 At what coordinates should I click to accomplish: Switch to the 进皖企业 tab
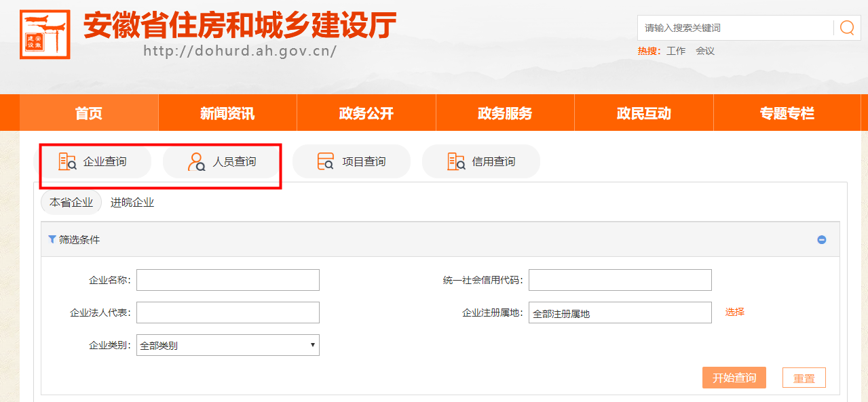click(132, 202)
